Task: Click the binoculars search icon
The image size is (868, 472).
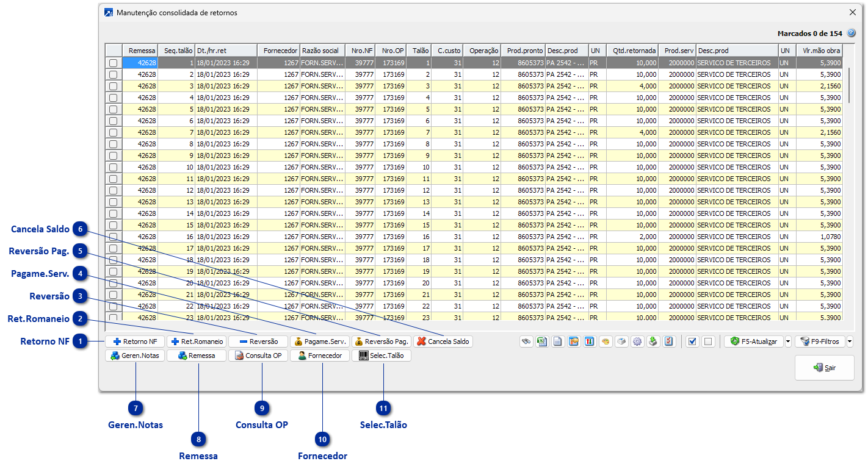Action: pos(526,341)
